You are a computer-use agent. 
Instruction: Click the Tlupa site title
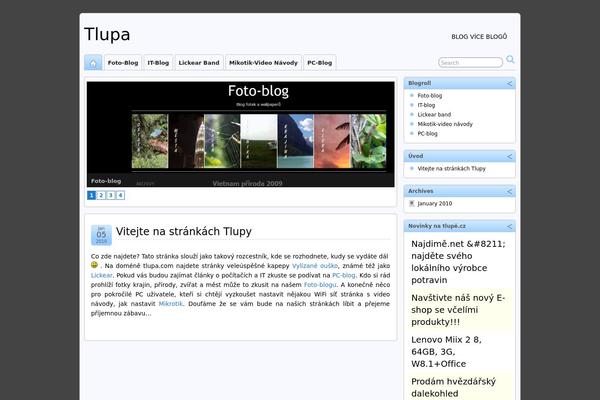[x=107, y=34]
